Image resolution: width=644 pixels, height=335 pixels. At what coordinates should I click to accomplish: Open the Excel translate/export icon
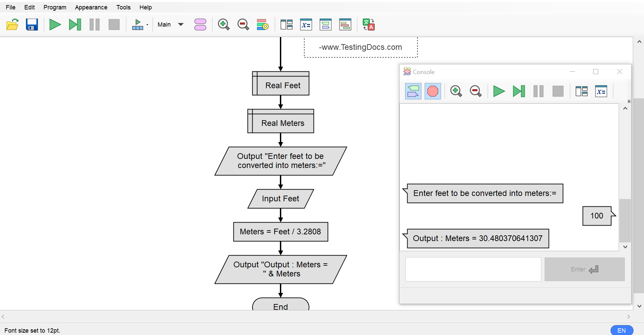[368, 25]
